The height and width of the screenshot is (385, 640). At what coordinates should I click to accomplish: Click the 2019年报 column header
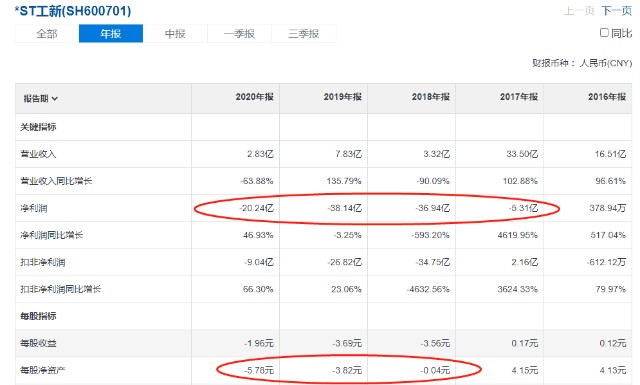pyautogui.click(x=342, y=97)
